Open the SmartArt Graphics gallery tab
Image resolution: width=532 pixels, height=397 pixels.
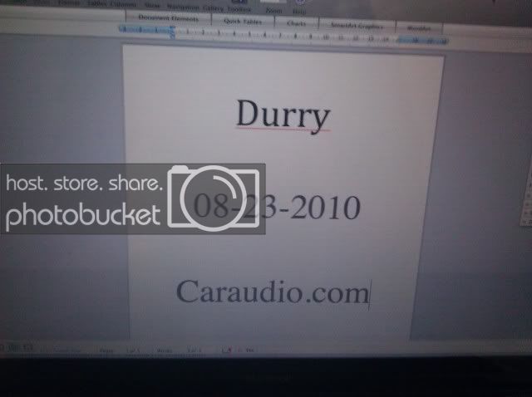(x=357, y=26)
